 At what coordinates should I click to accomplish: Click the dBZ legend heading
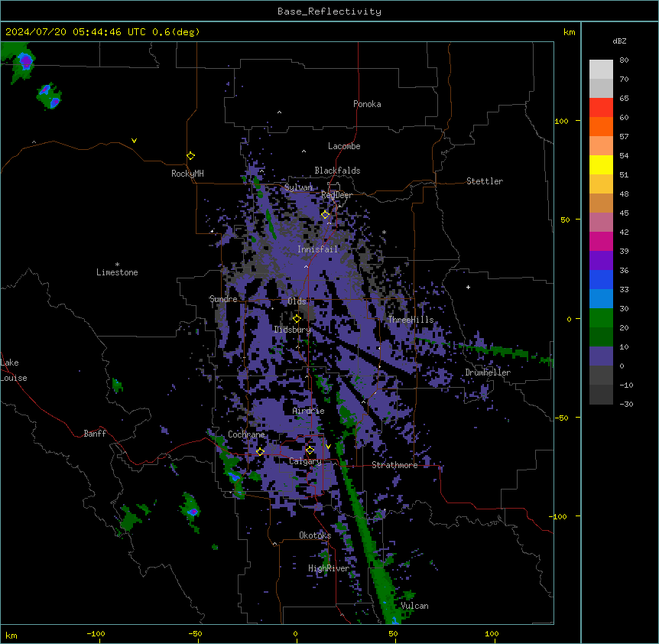[619, 41]
